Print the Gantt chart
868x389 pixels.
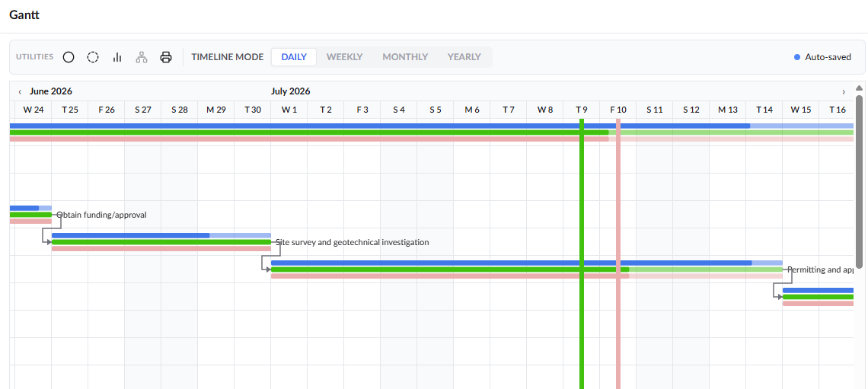click(x=166, y=57)
